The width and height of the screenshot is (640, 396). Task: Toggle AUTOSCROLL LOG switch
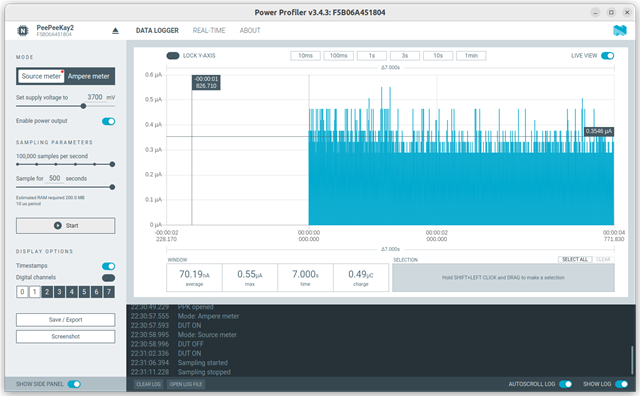565,384
